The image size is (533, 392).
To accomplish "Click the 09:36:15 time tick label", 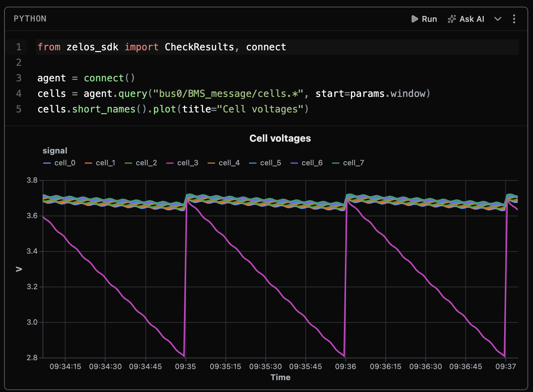I will (x=386, y=366).
